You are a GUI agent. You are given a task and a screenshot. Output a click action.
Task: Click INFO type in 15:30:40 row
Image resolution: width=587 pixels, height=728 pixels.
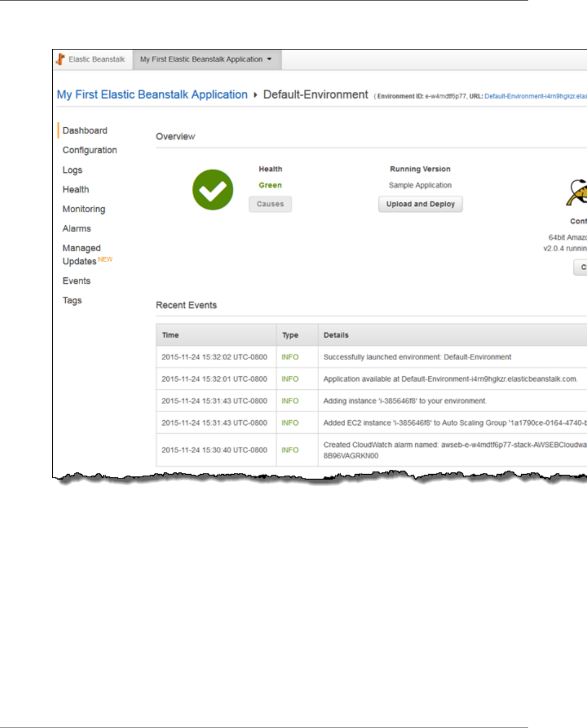click(x=290, y=450)
